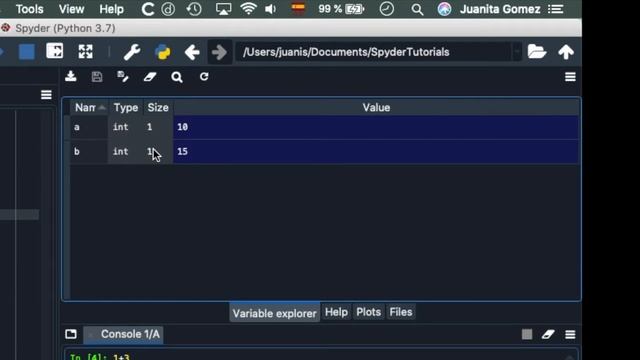Open the console options hamburger menu
The width and height of the screenshot is (640, 360).
click(570, 335)
